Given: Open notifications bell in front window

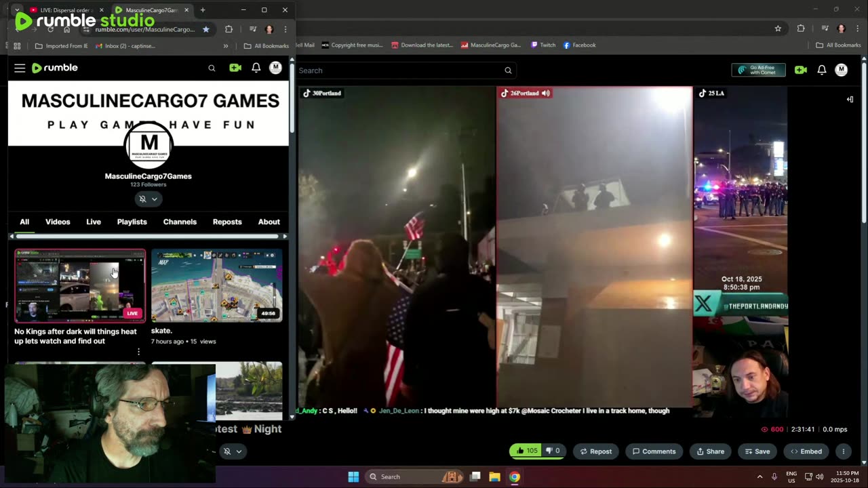Looking at the screenshot, I should click(x=256, y=68).
